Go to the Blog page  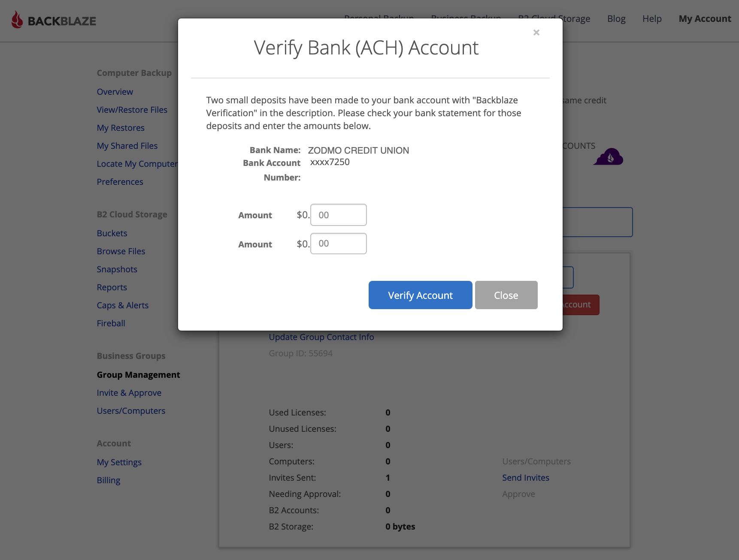click(616, 19)
